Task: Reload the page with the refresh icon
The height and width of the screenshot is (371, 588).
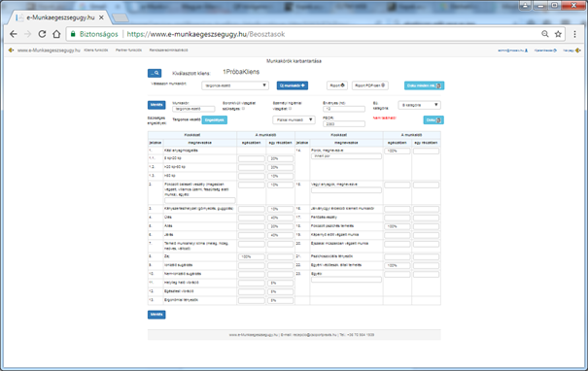Action: coord(42,34)
